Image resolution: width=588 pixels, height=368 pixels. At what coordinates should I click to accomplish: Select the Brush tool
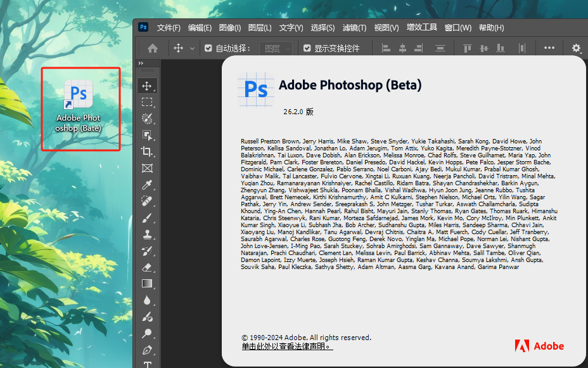147,218
